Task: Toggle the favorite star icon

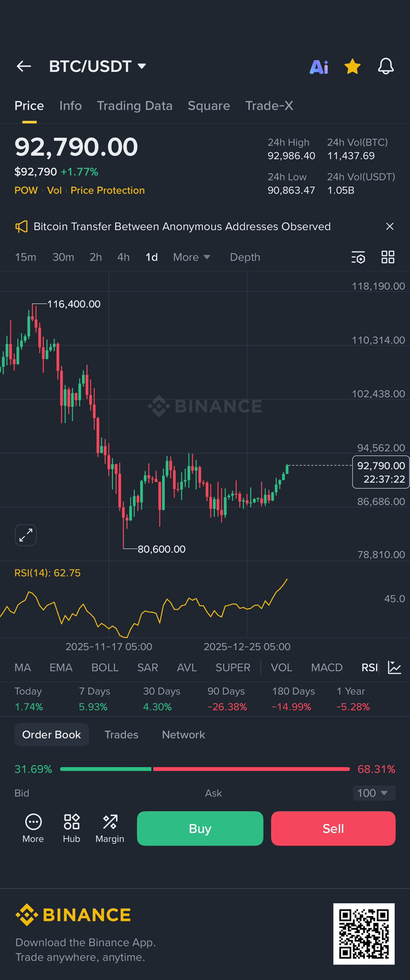Action: tap(353, 66)
